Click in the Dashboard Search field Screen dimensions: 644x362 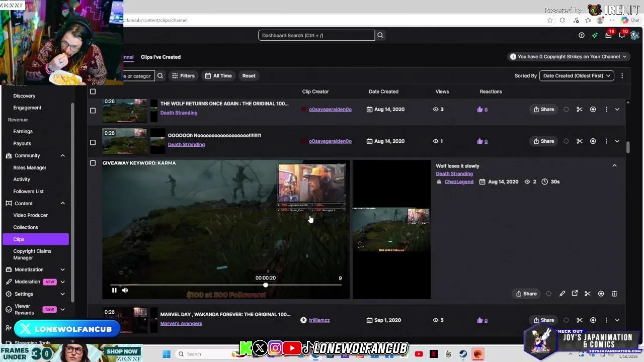316,35
